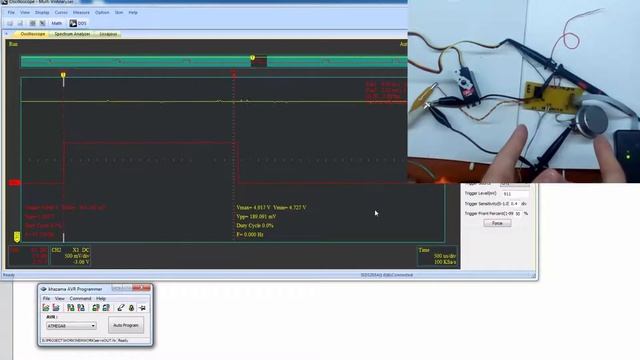Open the Display menu in oscilloscope
Image resolution: width=640 pixels, height=360 pixels.
(x=42, y=13)
